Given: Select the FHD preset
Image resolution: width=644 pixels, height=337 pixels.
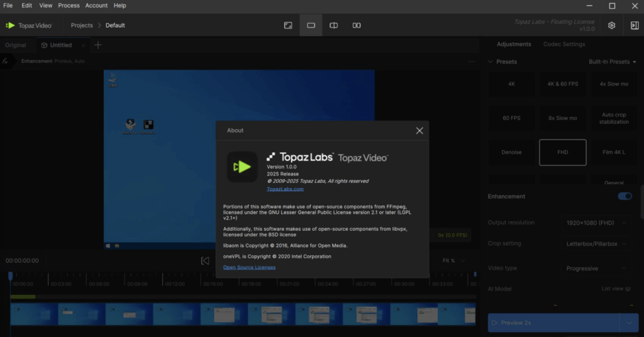Looking at the screenshot, I should click(x=563, y=152).
